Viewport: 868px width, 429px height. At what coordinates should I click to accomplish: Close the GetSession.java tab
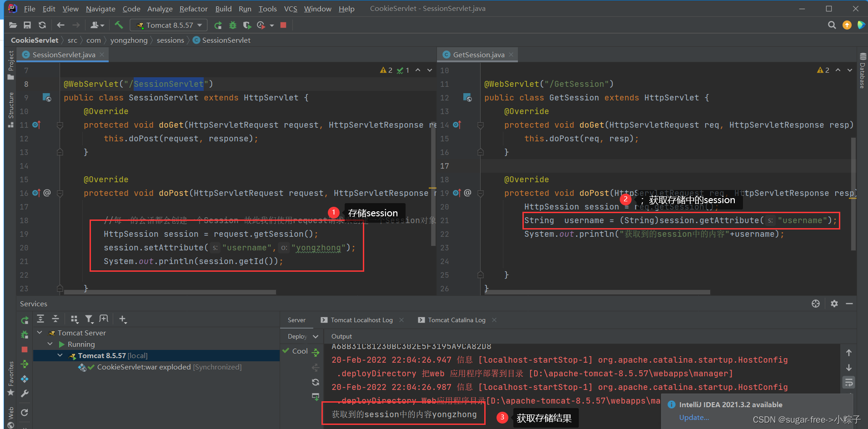[x=511, y=55]
